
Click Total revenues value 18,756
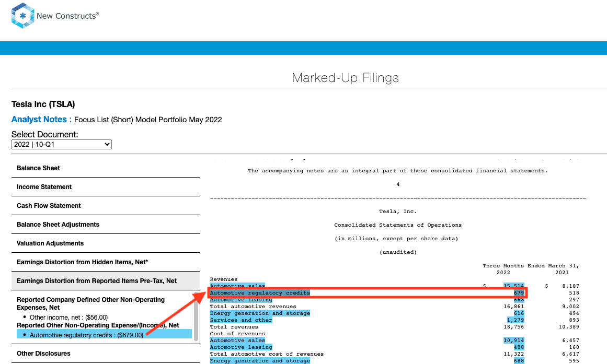point(514,327)
